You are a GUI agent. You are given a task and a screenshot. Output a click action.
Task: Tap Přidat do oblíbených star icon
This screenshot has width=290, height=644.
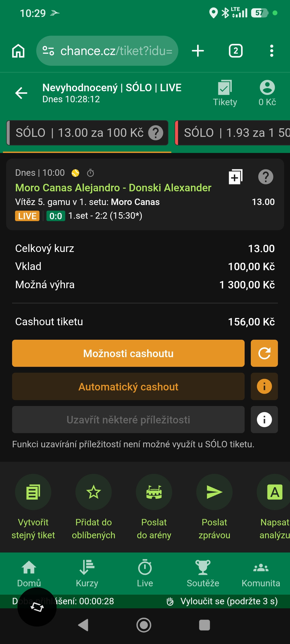93,492
